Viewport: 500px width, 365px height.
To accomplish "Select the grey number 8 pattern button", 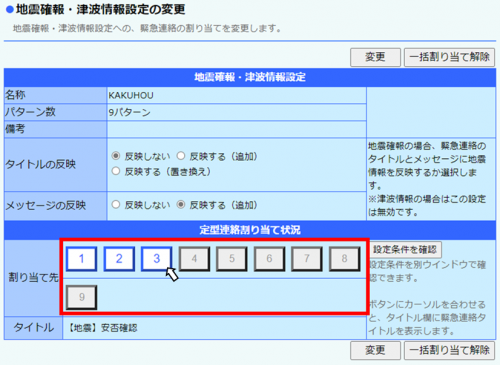I will click(x=345, y=259).
